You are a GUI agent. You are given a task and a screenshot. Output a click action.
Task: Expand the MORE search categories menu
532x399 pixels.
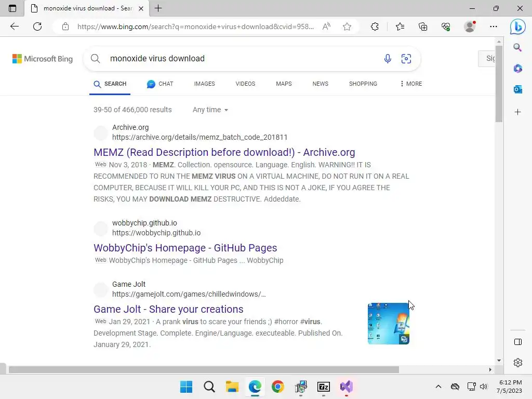point(411,84)
